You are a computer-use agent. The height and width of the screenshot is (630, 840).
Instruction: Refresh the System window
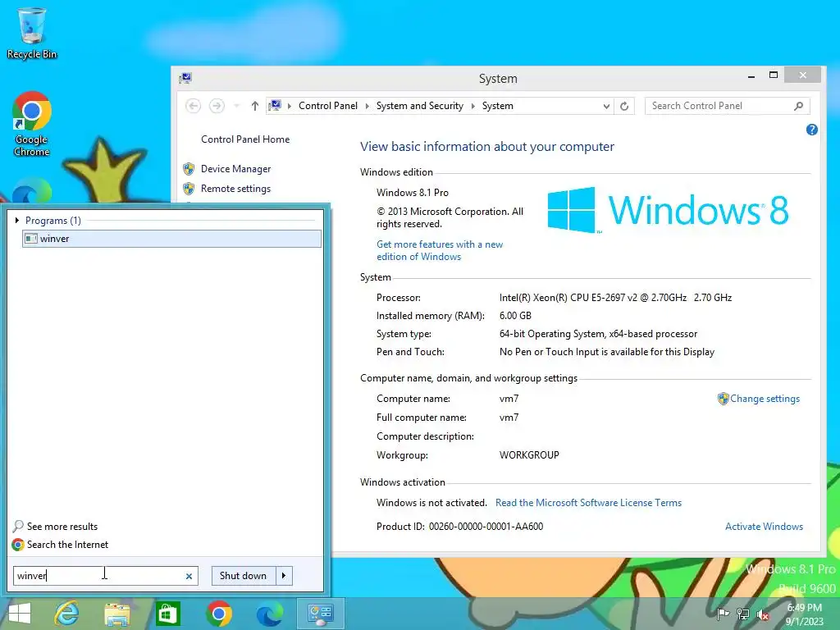click(624, 106)
